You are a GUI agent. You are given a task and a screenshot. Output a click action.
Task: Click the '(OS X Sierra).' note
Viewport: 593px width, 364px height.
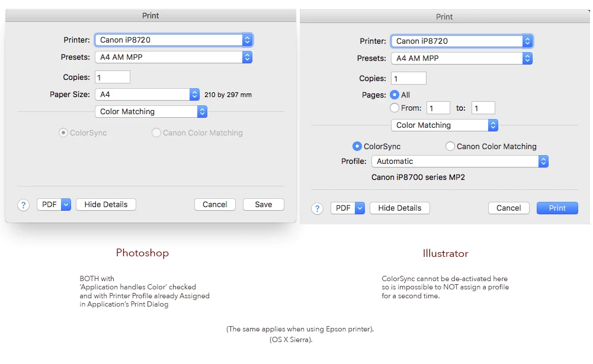[291, 339]
